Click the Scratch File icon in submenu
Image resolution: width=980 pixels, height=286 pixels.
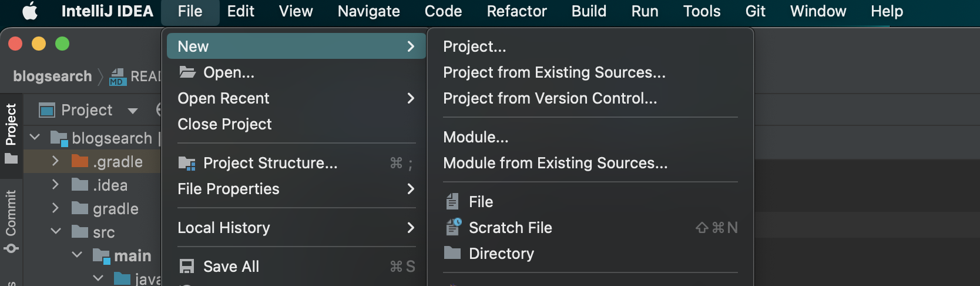453,227
